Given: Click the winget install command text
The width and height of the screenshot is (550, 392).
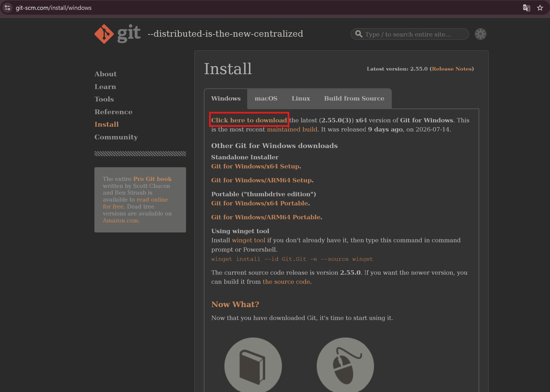Looking at the screenshot, I should (292, 259).
